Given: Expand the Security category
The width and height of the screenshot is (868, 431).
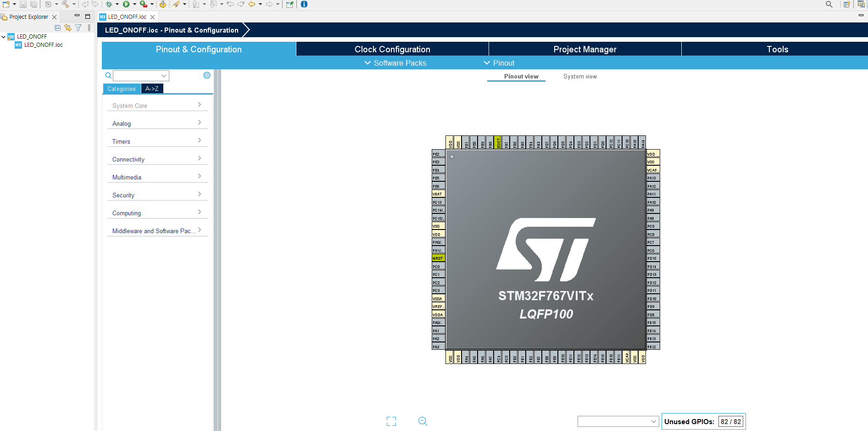Looking at the screenshot, I should coord(157,195).
